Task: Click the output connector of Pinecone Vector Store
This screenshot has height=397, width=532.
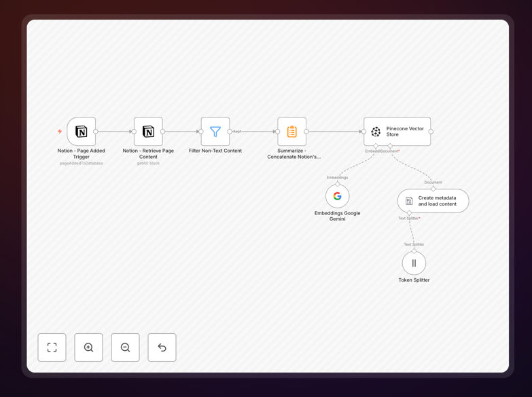Action: [x=431, y=132]
